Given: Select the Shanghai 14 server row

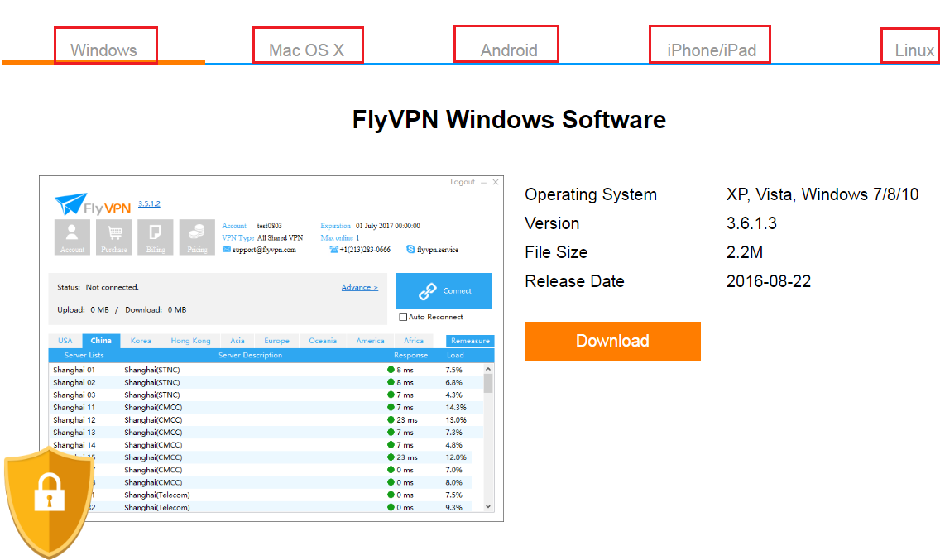Looking at the screenshot, I should pos(266,446).
